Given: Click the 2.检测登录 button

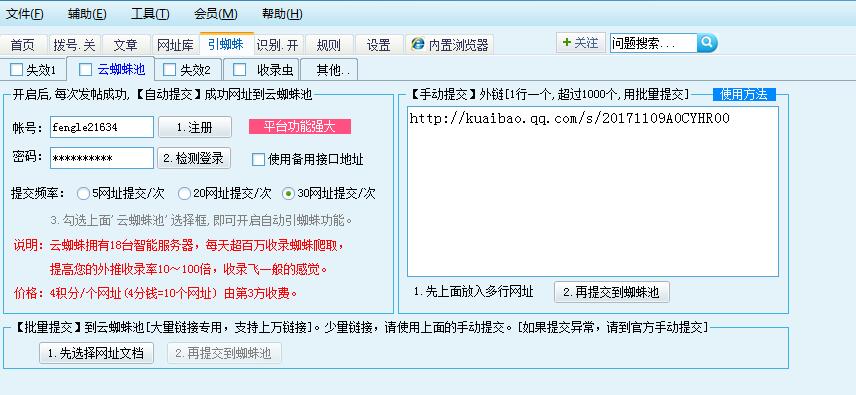Looking at the screenshot, I should pos(194,158).
